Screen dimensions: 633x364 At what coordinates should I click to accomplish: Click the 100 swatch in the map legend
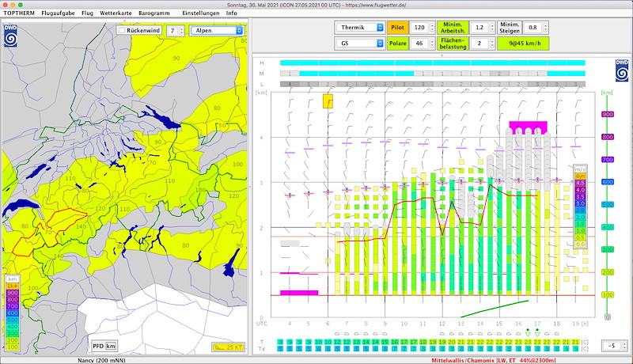[x=13, y=347]
